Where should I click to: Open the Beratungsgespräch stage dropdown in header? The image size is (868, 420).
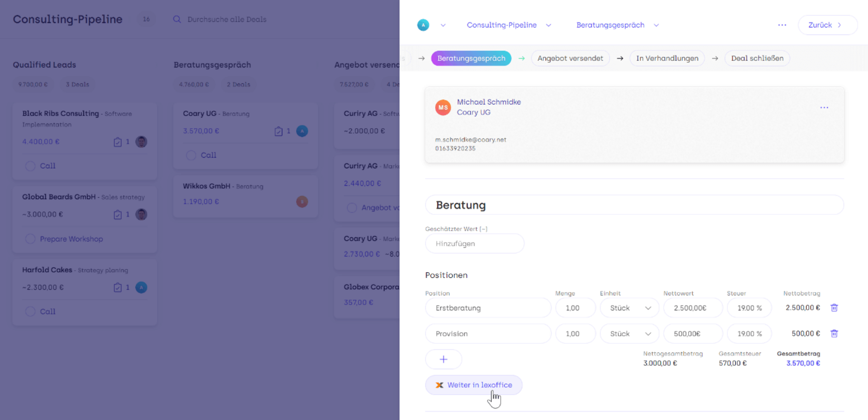point(656,25)
